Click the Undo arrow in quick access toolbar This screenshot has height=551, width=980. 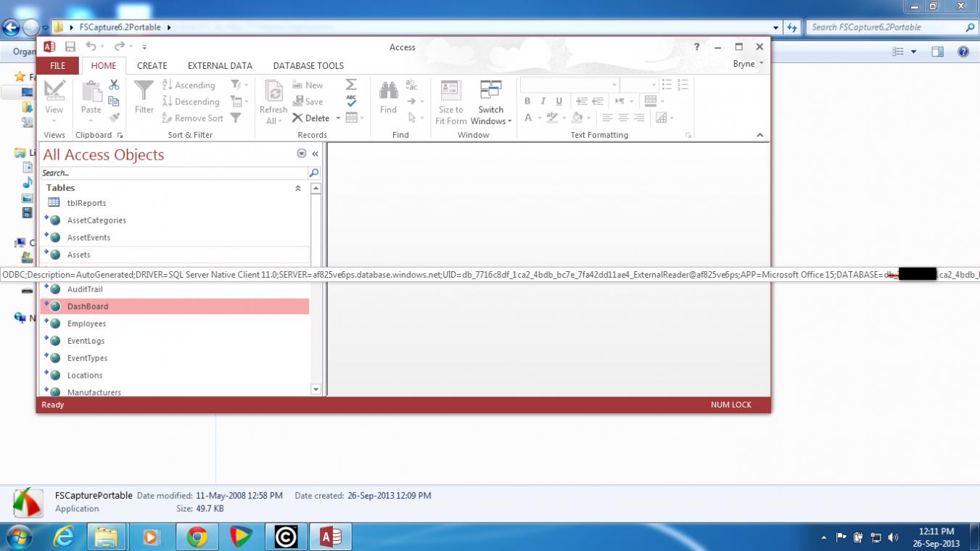[91, 47]
